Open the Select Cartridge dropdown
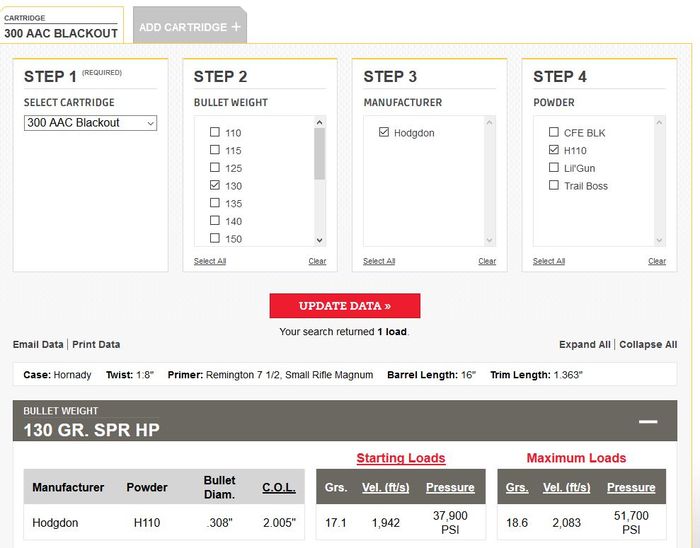The image size is (700, 548). (x=90, y=123)
